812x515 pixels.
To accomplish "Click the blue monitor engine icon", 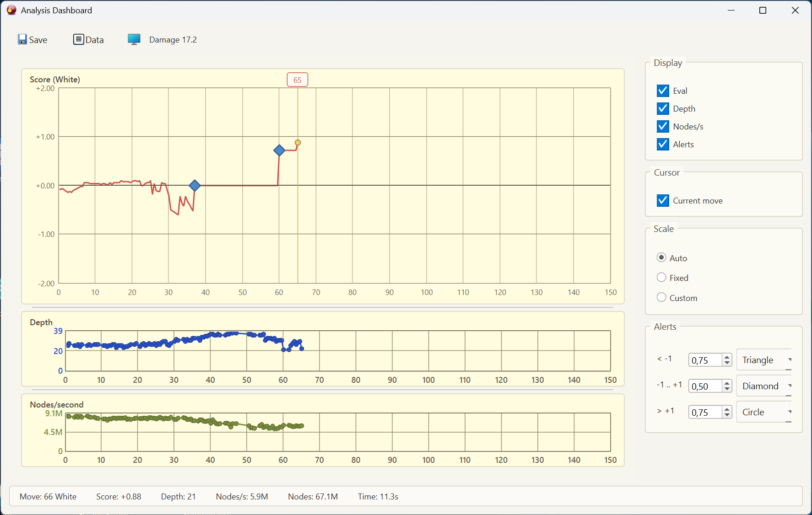I will coord(134,40).
